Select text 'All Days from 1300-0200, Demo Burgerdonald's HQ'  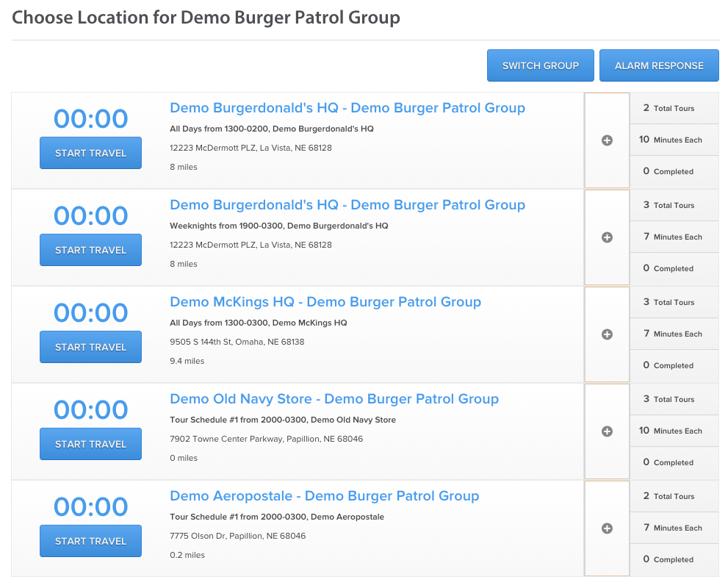coord(272,129)
